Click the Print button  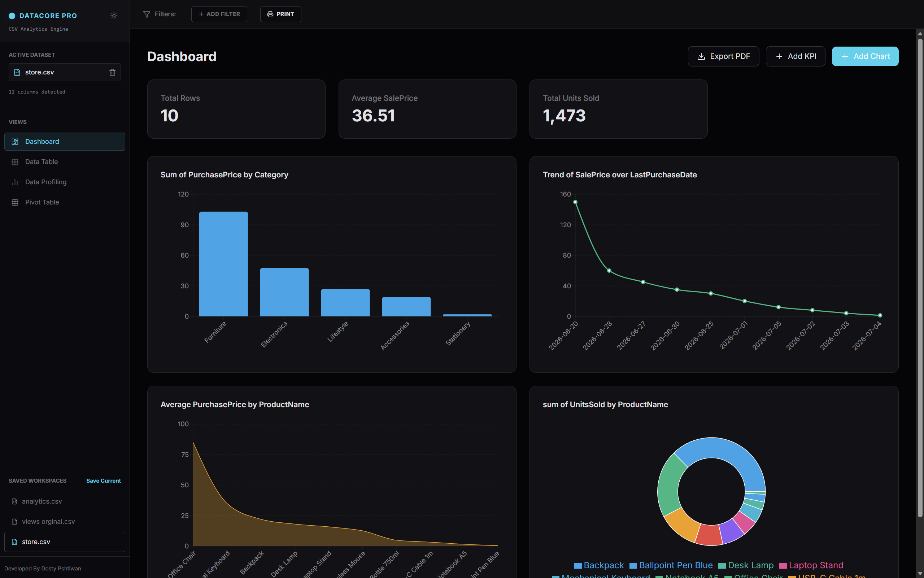coord(281,14)
